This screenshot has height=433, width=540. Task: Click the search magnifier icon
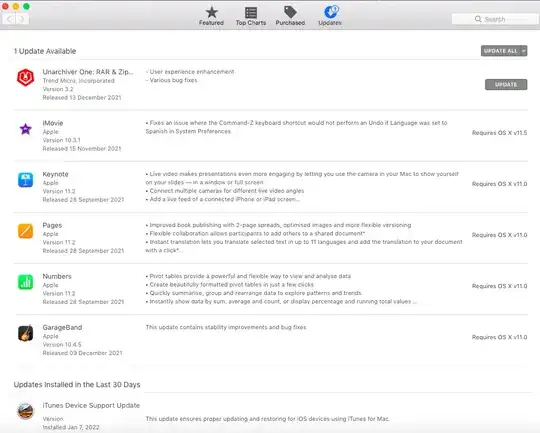(x=478, y=19)
